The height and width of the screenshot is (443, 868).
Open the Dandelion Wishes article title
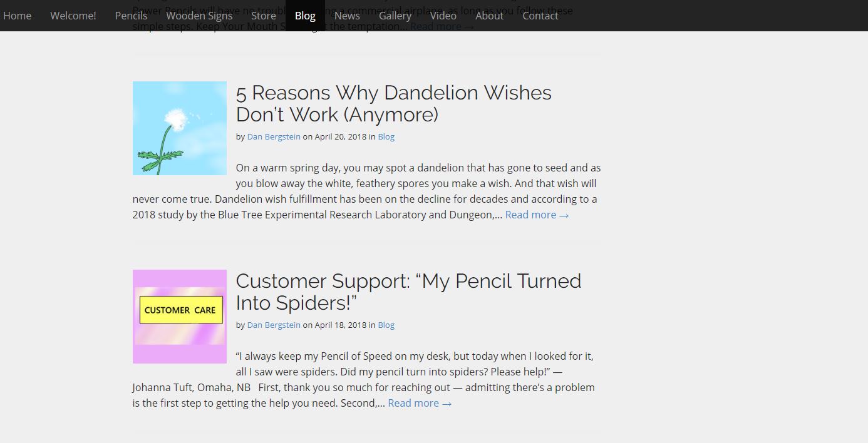pos(393,104)
